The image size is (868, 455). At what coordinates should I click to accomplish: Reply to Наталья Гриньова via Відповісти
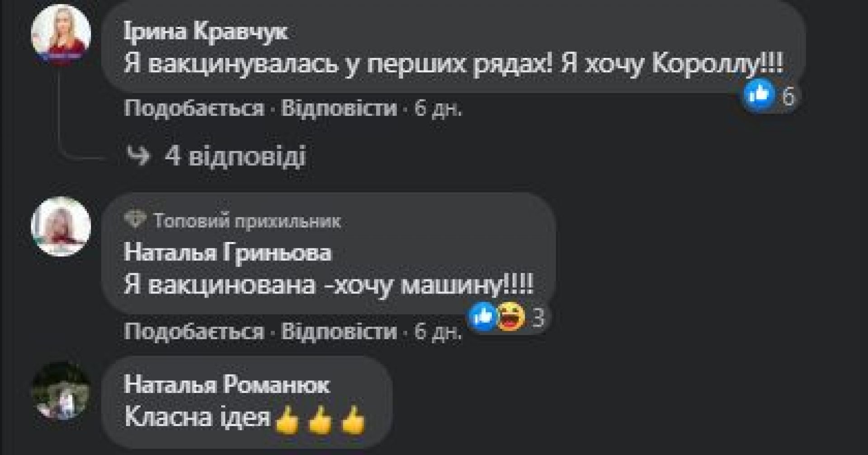tap(339, 332)
